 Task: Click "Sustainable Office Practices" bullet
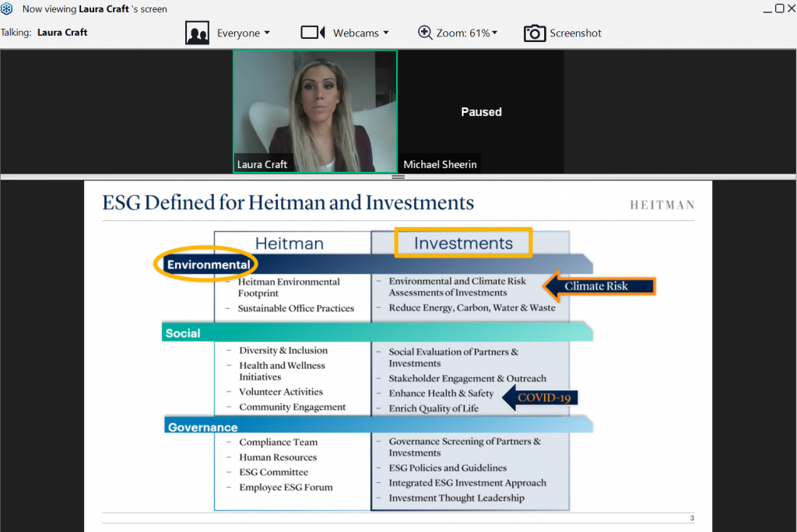pos(296,309)
